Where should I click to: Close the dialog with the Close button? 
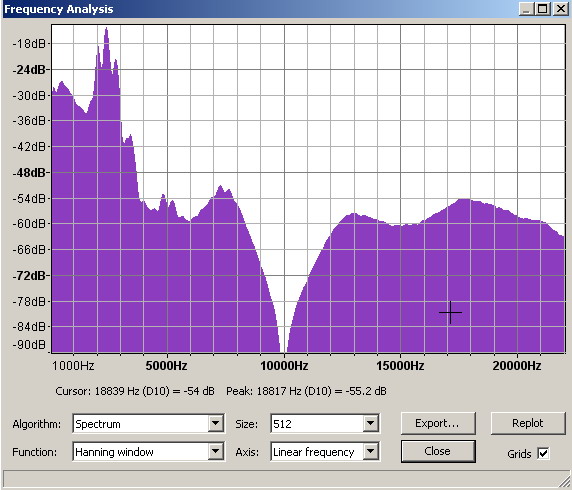coord(438,451)
